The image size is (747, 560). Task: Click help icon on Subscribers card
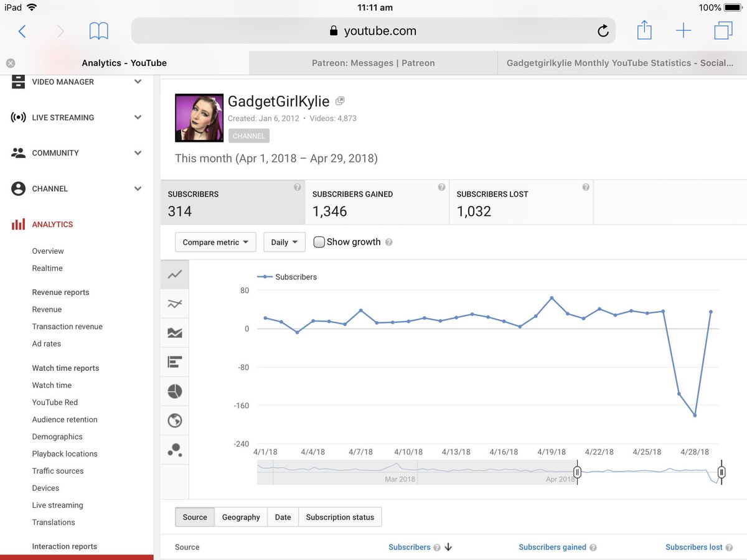click(x=297, y=187)
